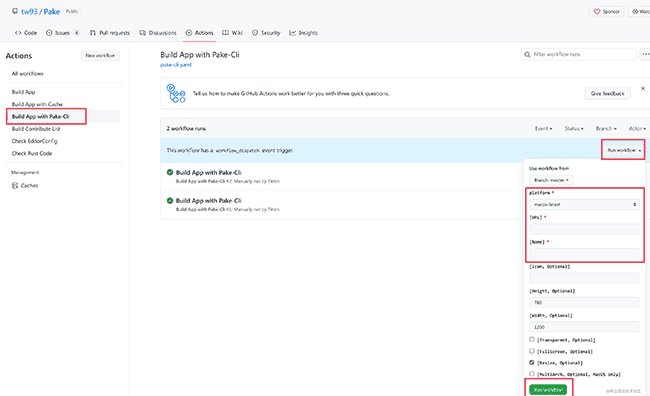Open the Branch: master dropdown

click(551, 180)
